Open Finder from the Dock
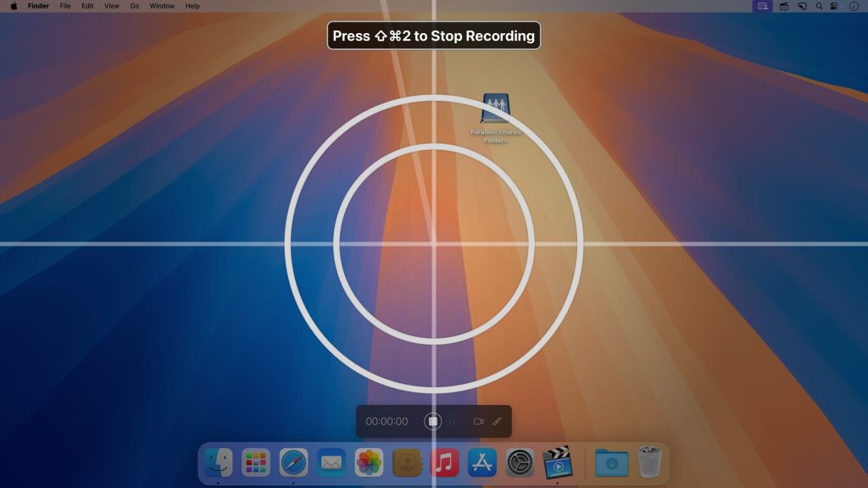868x488 pixels. point(219,463)
